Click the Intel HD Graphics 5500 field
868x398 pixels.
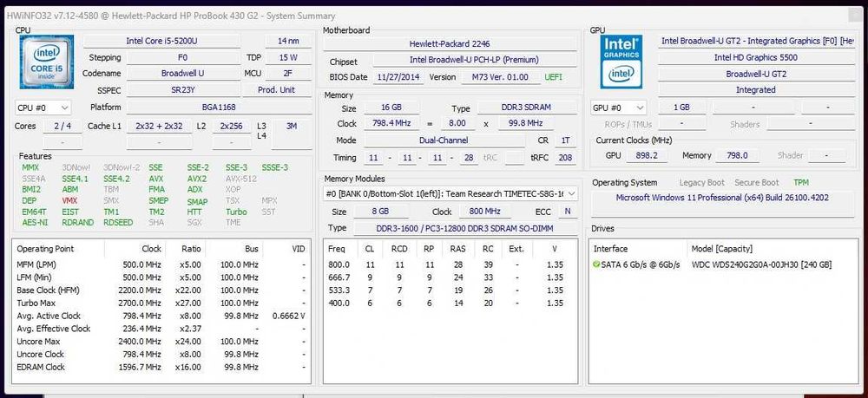click(756, 57)
